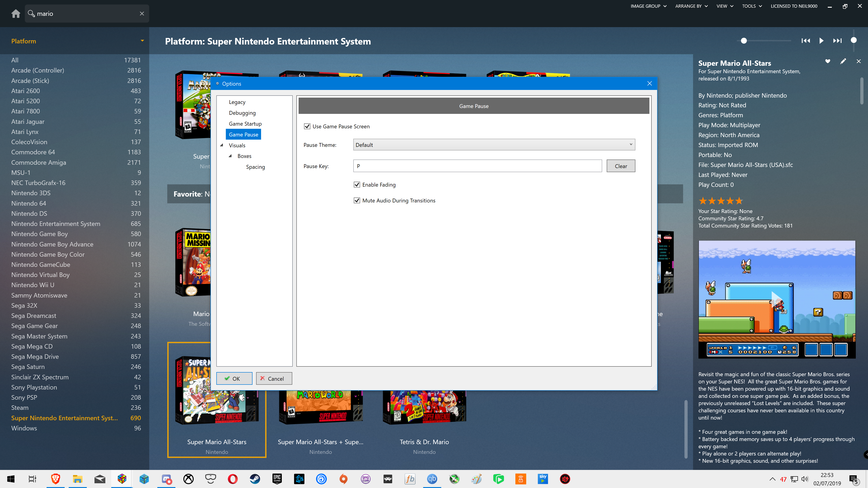Viewport: 868px width, 488px height.
Task: Click the system volume tray icon
Action: click(x=805, y=479)
